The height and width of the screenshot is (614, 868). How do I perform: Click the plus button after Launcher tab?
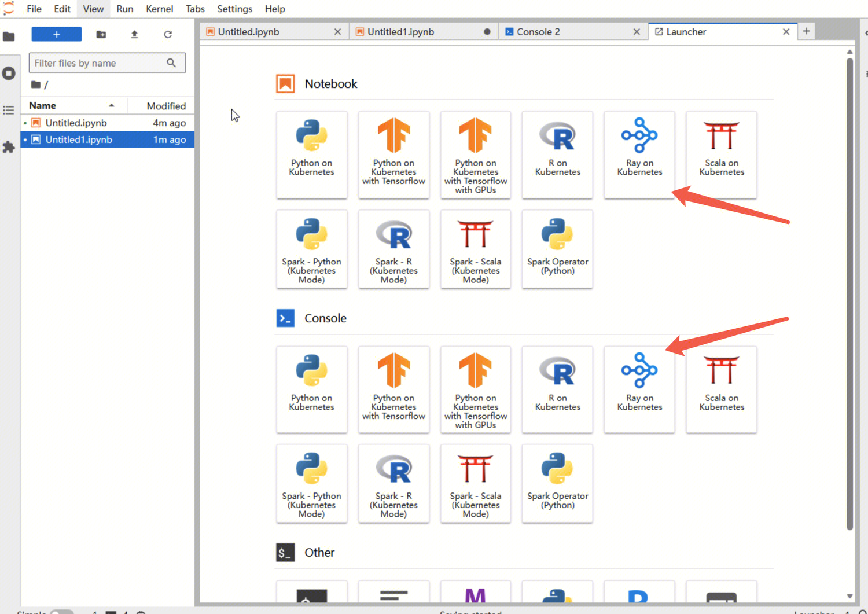pyautogui.click(x=806, y=31)
